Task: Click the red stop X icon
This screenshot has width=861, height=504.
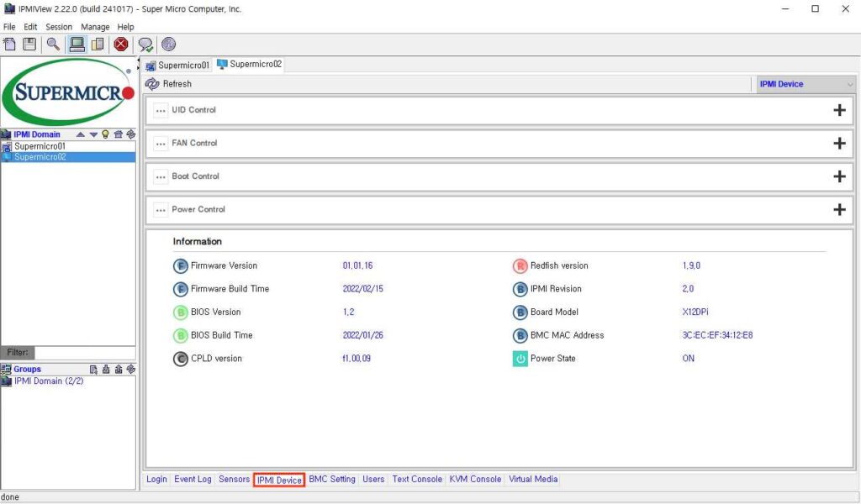Action: click(x=121, y=44)
